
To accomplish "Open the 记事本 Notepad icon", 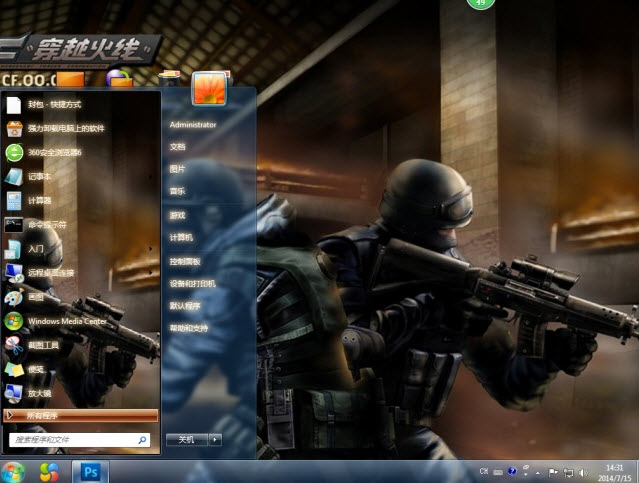I will point(13,177).
